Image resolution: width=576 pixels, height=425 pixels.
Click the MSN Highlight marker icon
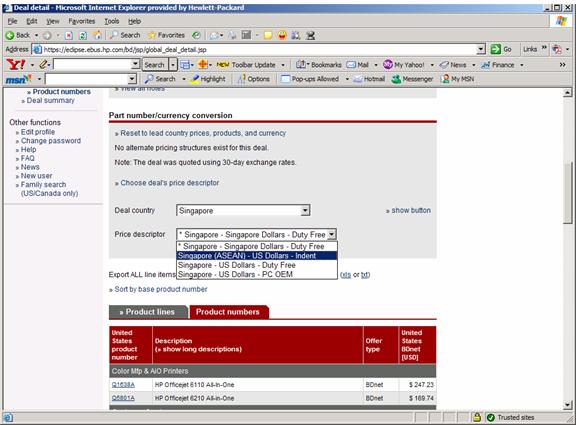pos(208,79)
